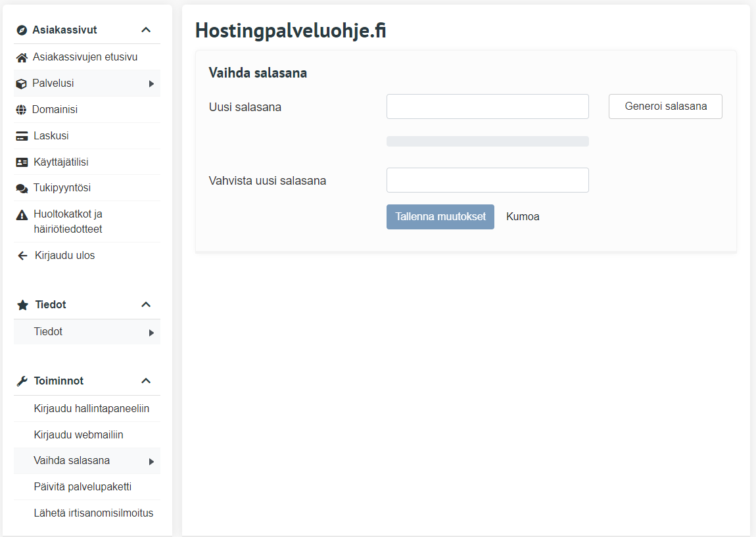Expand the Palvelusi submenu arrow
756x537 pixels.
(x=151, y=84)
